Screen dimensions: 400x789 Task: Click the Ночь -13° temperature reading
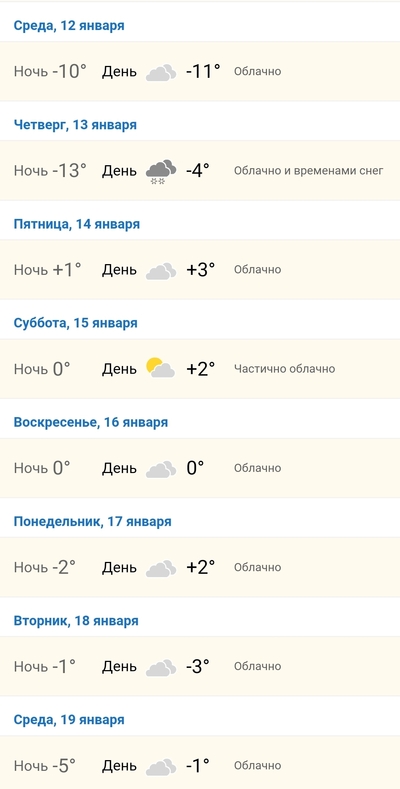click(50, 171)
